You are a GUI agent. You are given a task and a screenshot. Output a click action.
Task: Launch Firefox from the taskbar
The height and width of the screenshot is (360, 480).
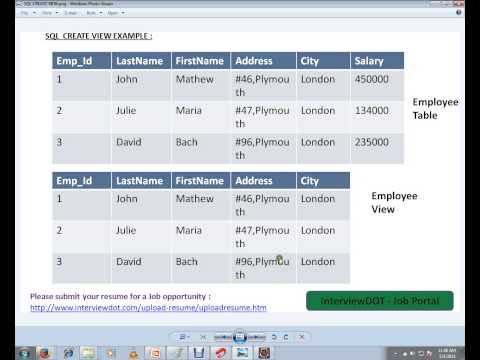[x=45, y=353]
